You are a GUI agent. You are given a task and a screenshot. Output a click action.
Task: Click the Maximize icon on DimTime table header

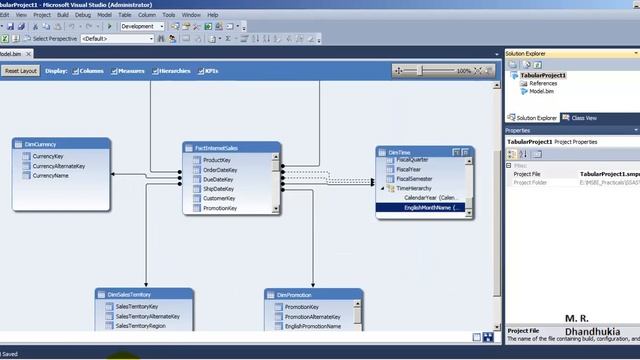[x=465, y=152]
